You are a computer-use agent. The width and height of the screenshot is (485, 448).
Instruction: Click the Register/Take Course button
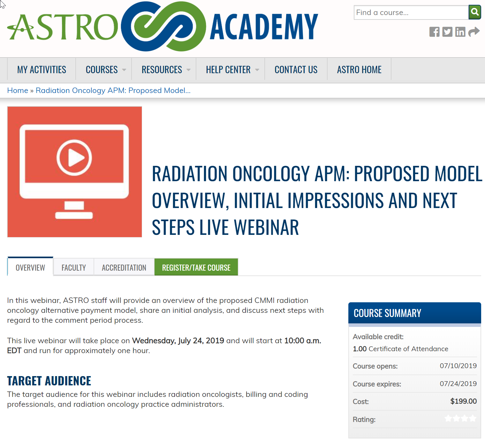pos(196,267)
